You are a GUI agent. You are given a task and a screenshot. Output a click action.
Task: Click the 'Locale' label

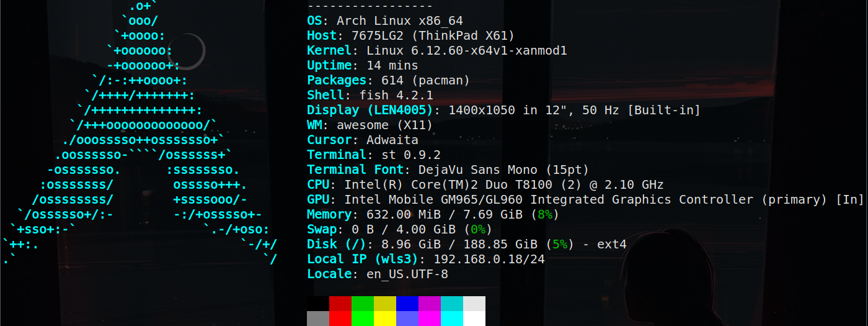(329, 274)
